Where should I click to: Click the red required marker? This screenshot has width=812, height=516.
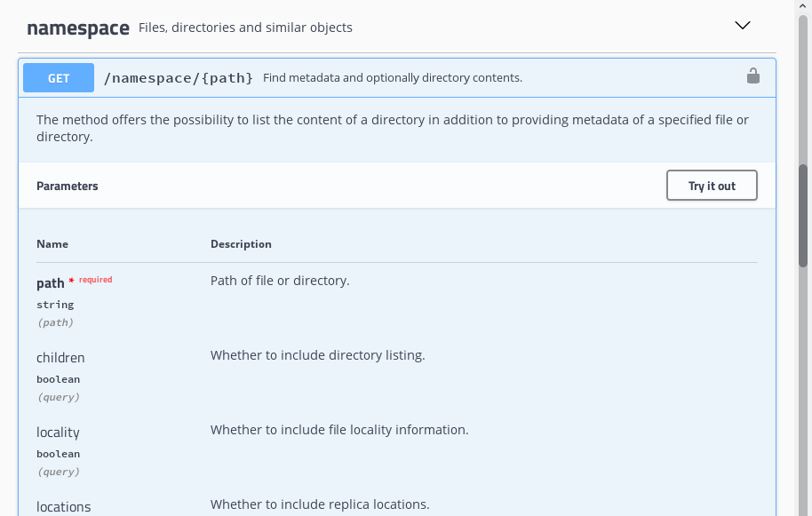[93, 280]
